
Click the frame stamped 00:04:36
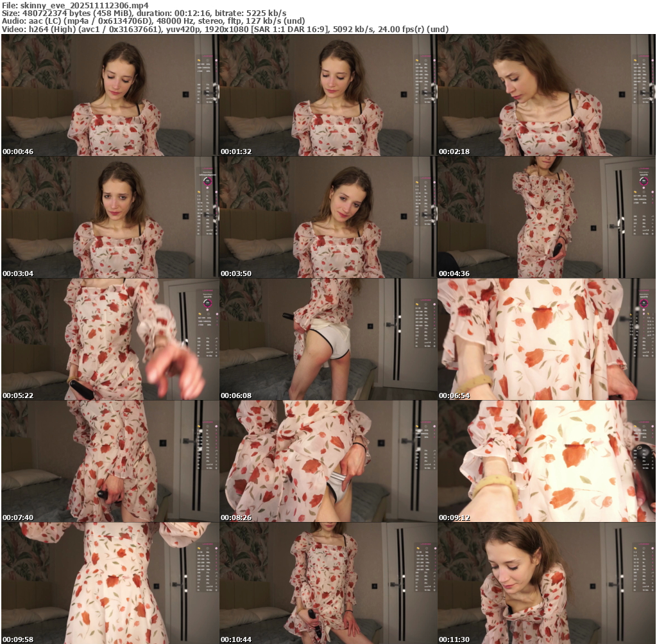click(546, 217)
